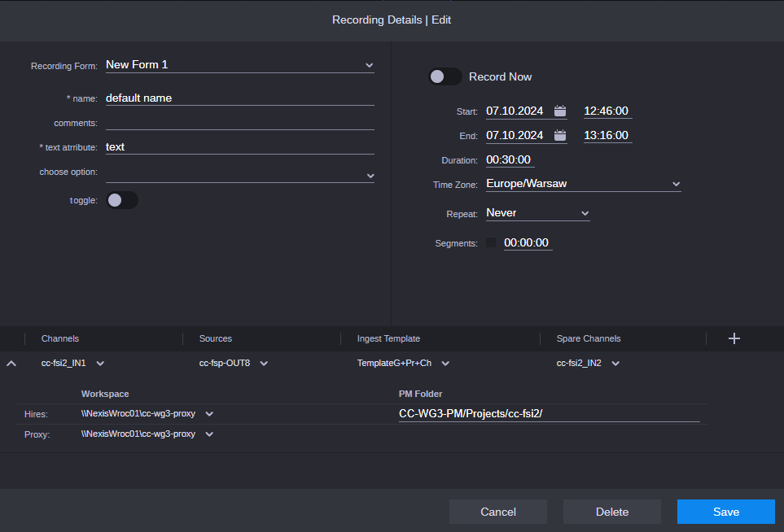Toggle the Record Now switch

[x=445, y=76]
